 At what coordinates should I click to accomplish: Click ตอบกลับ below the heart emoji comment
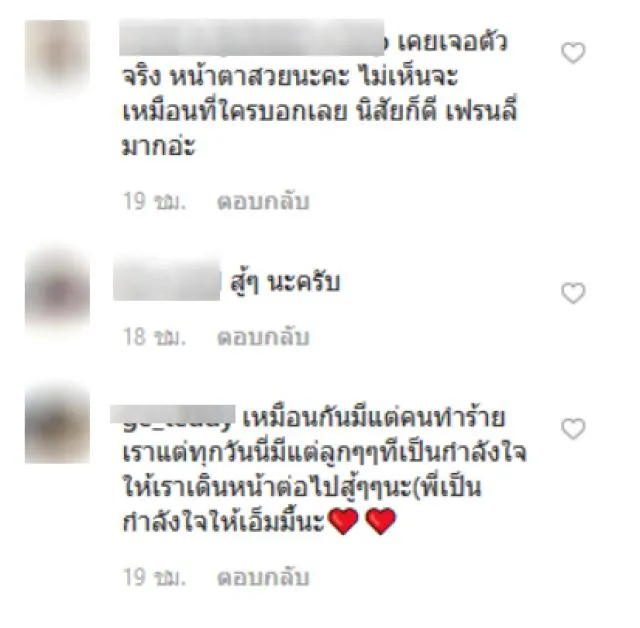[263, 577]
